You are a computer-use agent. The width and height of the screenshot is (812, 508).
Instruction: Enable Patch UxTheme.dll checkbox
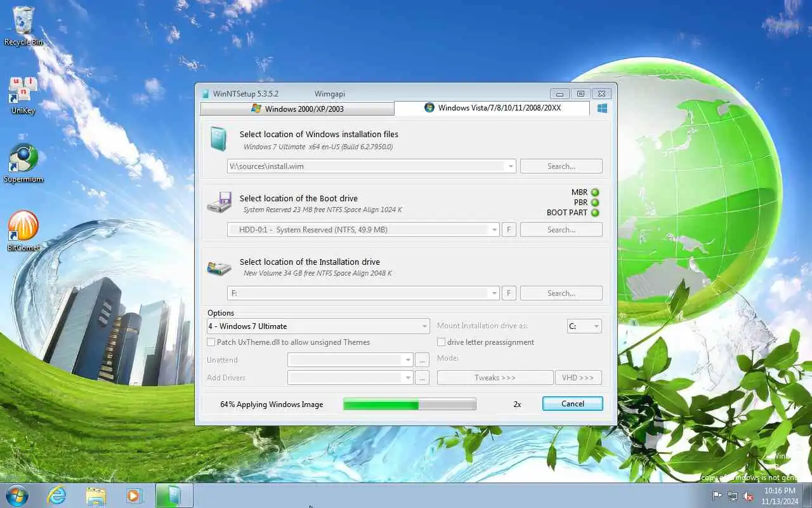point(211,342)
